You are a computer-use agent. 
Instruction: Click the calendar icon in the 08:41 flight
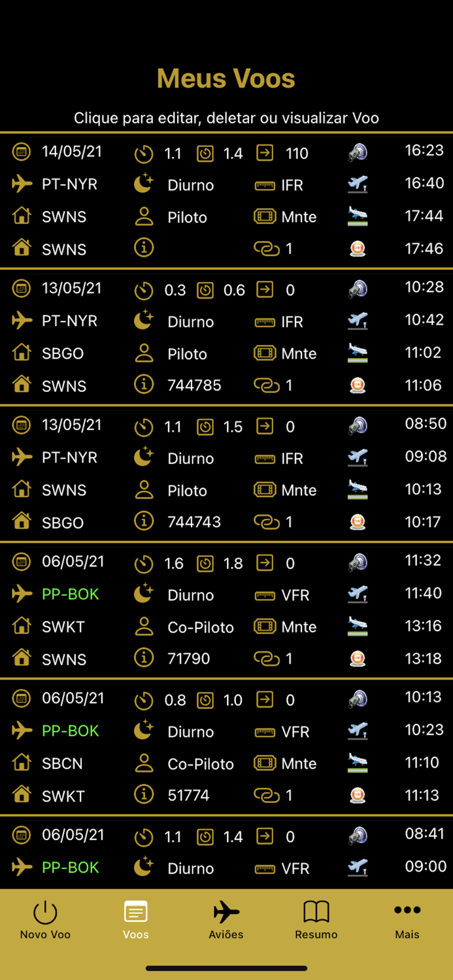(22, 835)
